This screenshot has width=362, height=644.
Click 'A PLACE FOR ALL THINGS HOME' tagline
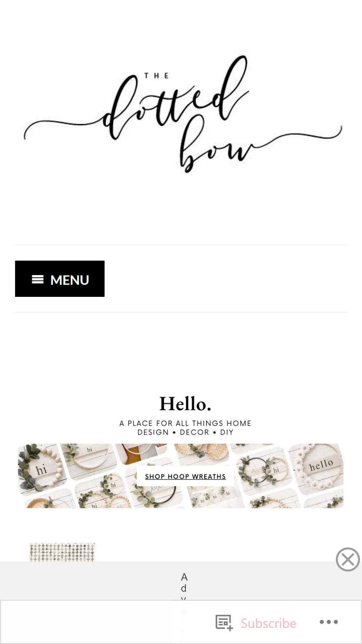(x=185, y=423)
